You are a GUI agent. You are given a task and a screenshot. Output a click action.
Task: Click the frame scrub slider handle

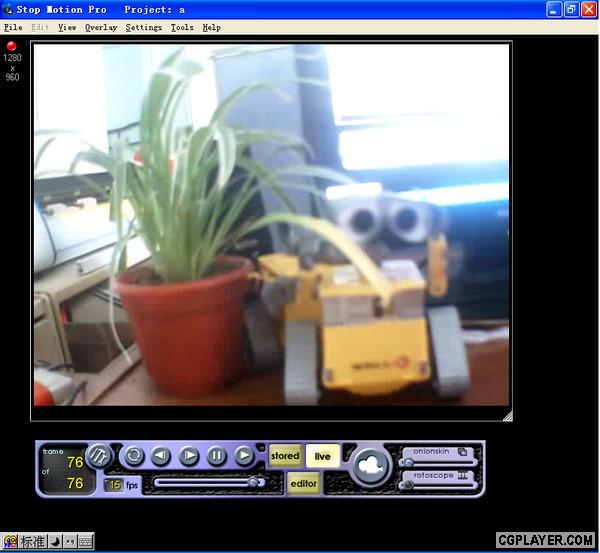[x=253, y=482]
